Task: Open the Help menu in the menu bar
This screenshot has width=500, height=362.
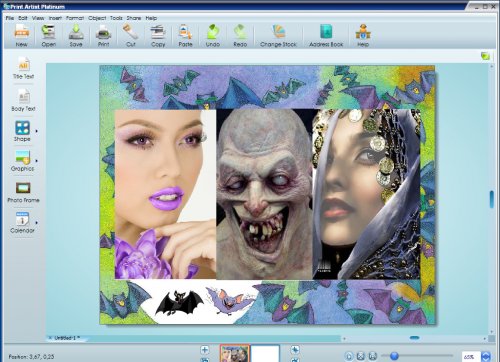Action: point(151,18)
